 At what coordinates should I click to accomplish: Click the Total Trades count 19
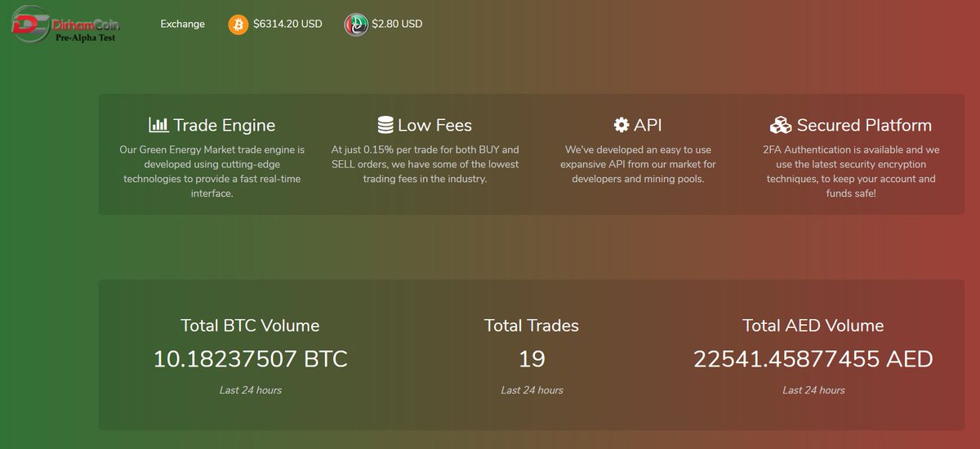point(532,358)
